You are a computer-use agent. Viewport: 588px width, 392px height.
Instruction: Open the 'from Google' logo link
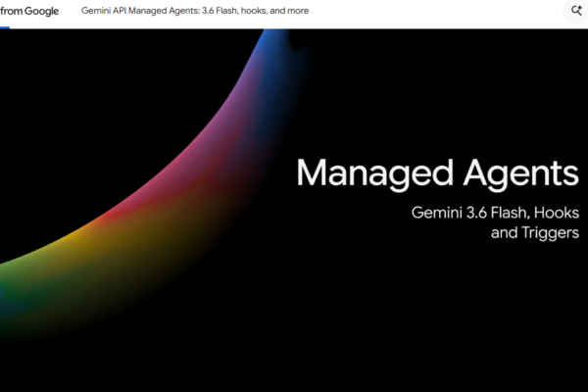(29, 11)
